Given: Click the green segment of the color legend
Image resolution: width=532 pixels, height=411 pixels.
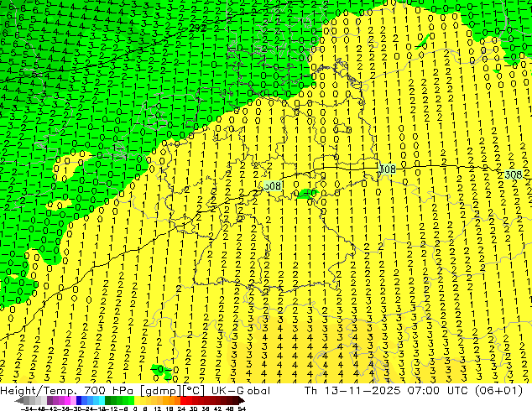Looking at the screenshot, I should click(119, 401).
